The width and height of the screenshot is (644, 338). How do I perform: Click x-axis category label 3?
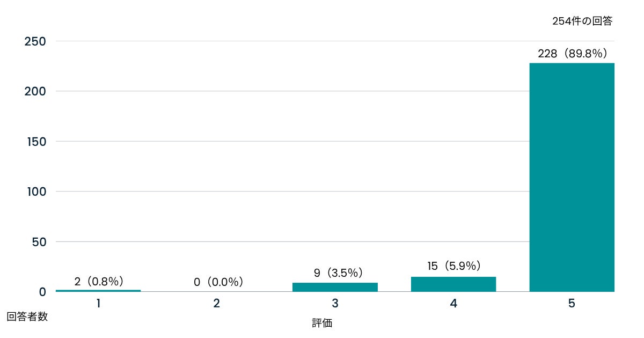pyautogui.click(x=335, y=303)
